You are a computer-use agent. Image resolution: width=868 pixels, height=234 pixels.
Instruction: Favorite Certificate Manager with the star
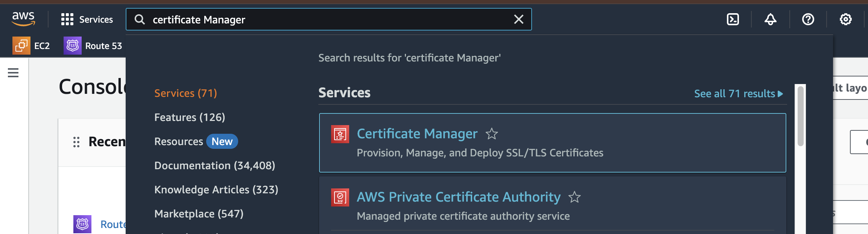coord(491,134)
